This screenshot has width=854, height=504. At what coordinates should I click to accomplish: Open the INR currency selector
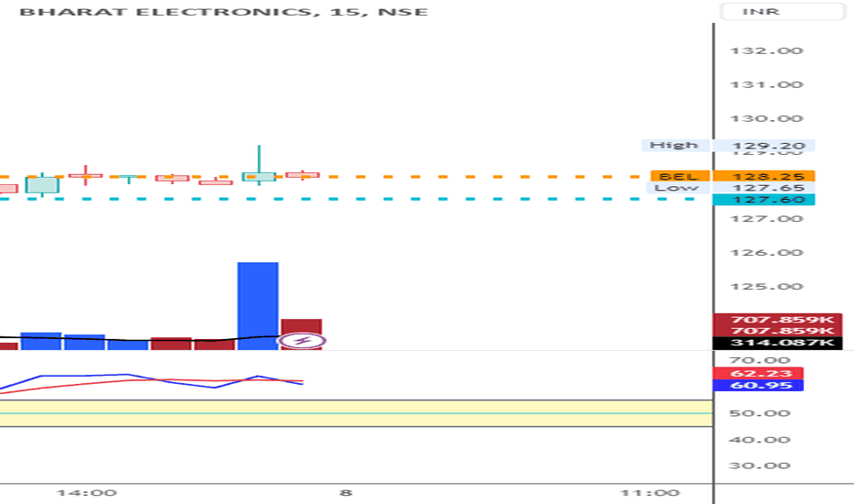point(783,11)
